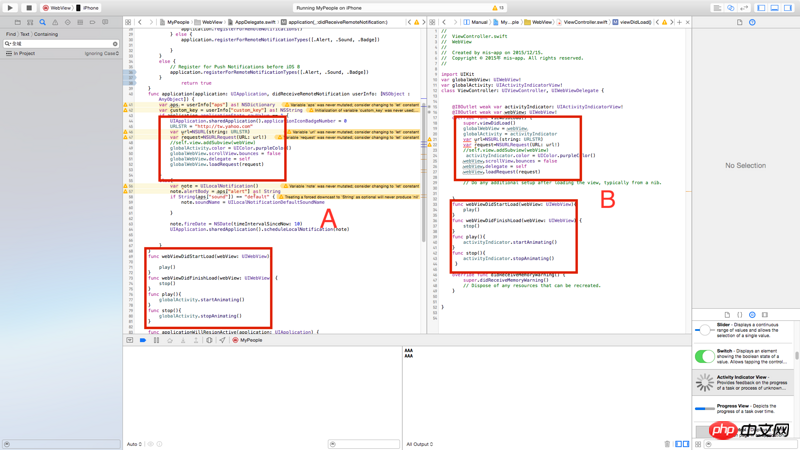Go back in assistant editor history

click(x=444, y=22)
